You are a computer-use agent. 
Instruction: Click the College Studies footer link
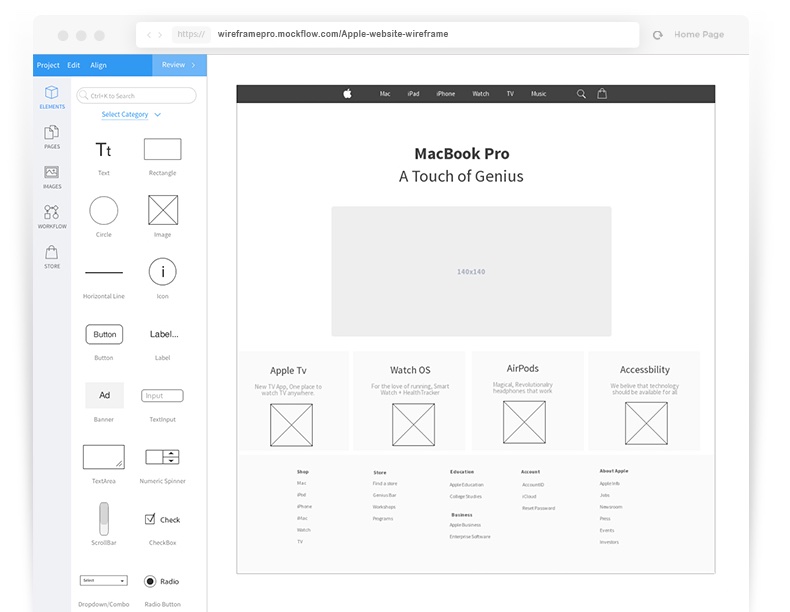[466, 496]
